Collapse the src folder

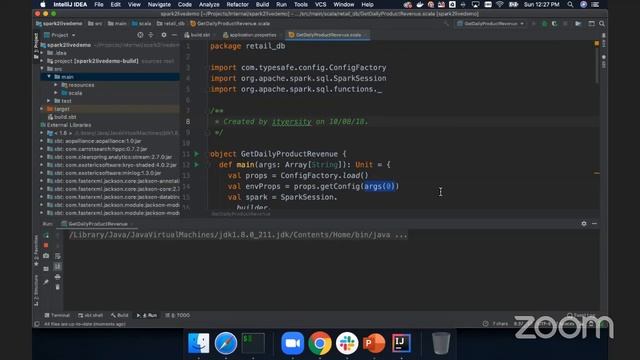coord(42,69)
